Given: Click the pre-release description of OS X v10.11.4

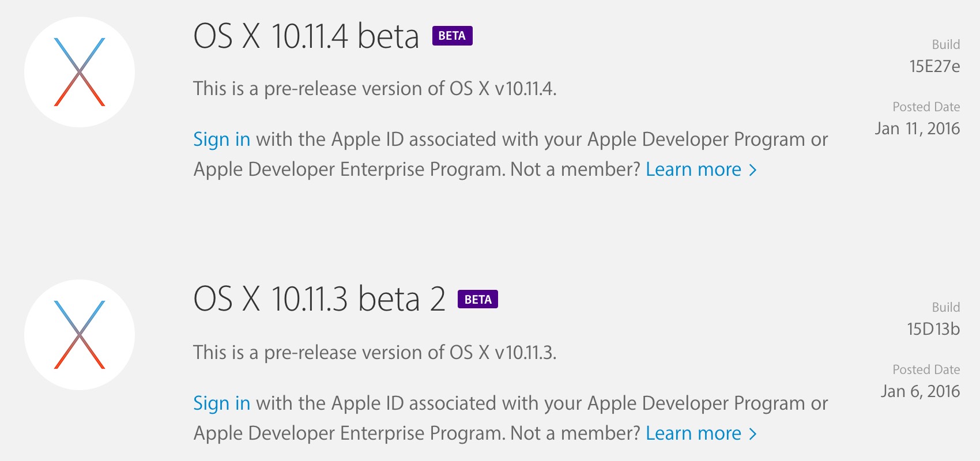Looking at the screenshot, I should [x=375, y=89].
